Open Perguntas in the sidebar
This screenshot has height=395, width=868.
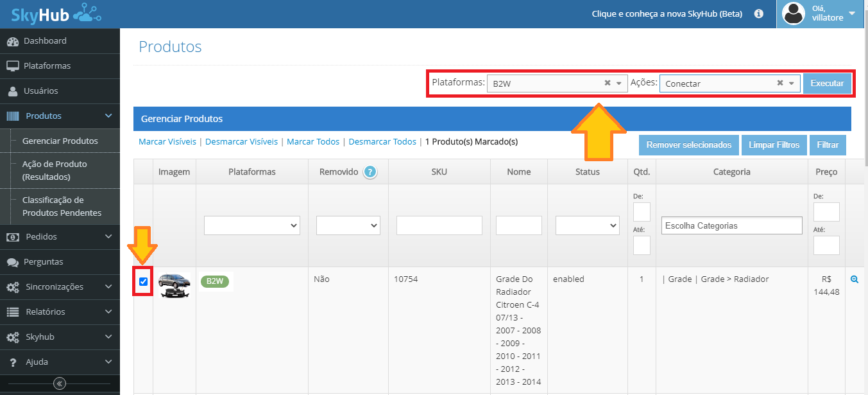(60, 262)
